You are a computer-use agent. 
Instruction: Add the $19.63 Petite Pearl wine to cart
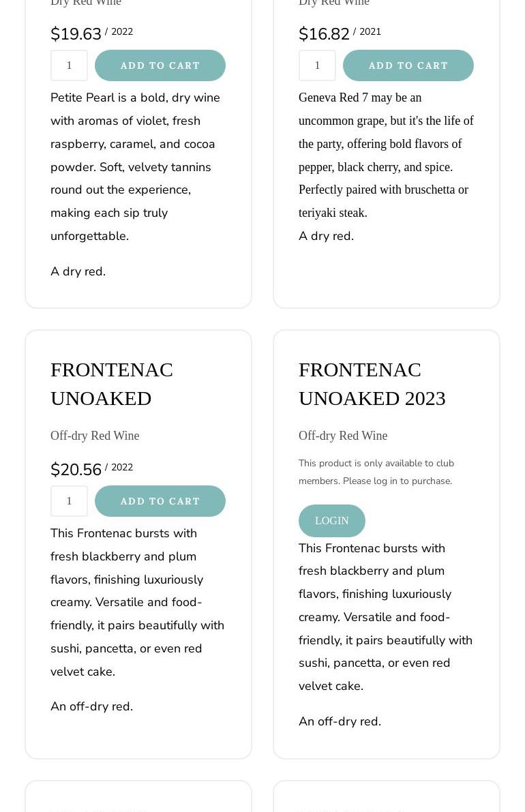point(160,65)
